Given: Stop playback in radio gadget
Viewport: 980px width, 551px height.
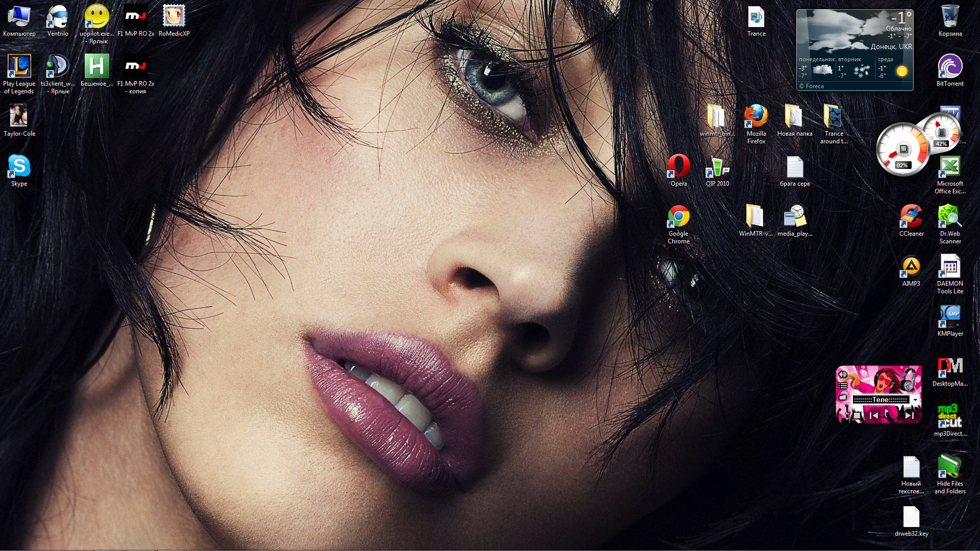Looking at the screenshot, I should (857, 416).
